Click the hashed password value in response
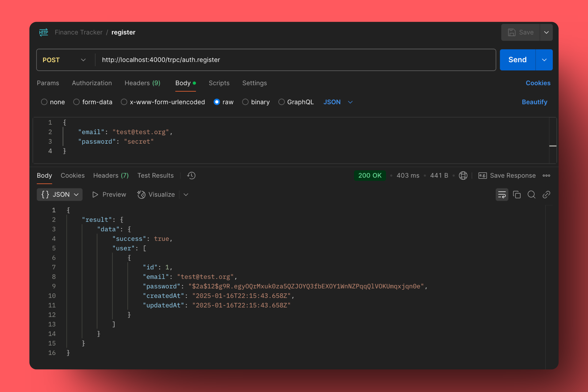Image resolution: width=588 pixels, height=392 pixels. [306, 286]
